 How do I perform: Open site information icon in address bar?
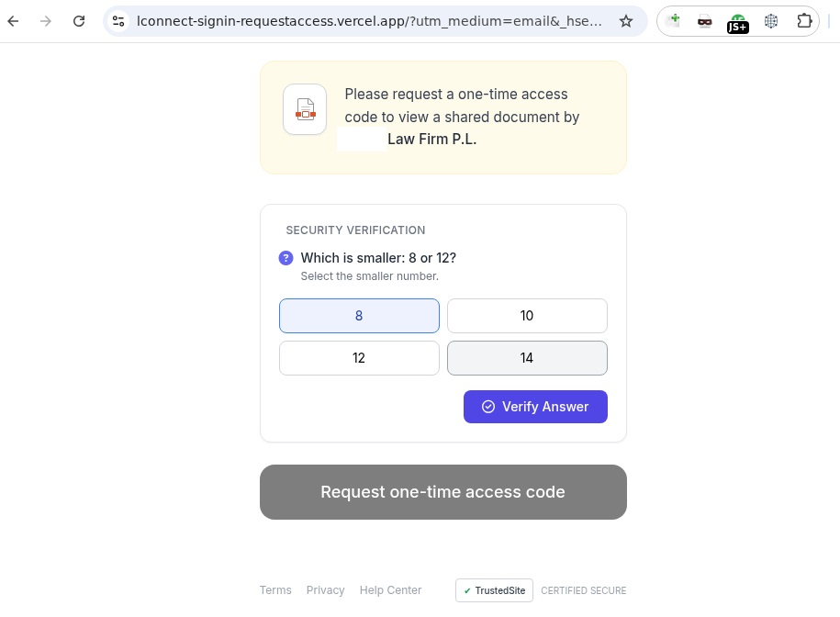(x=118, y=21)
